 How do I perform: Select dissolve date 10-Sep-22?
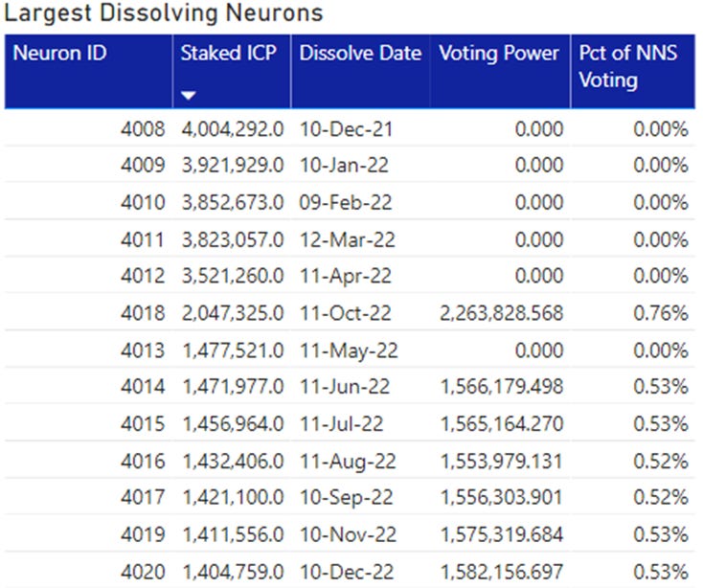[x=346, y=497]
